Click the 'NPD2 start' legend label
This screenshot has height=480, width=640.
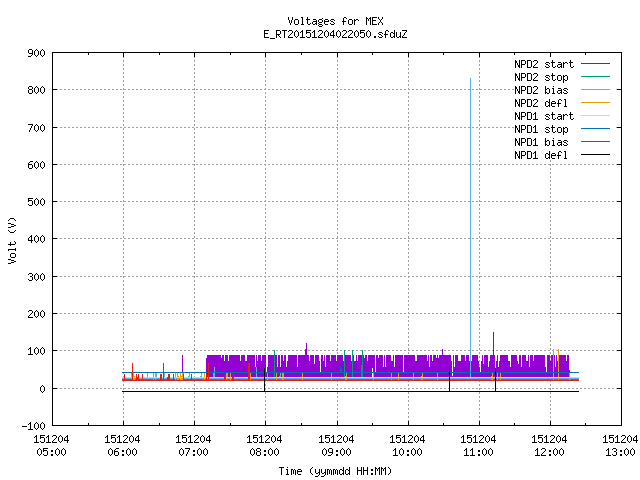544,64
